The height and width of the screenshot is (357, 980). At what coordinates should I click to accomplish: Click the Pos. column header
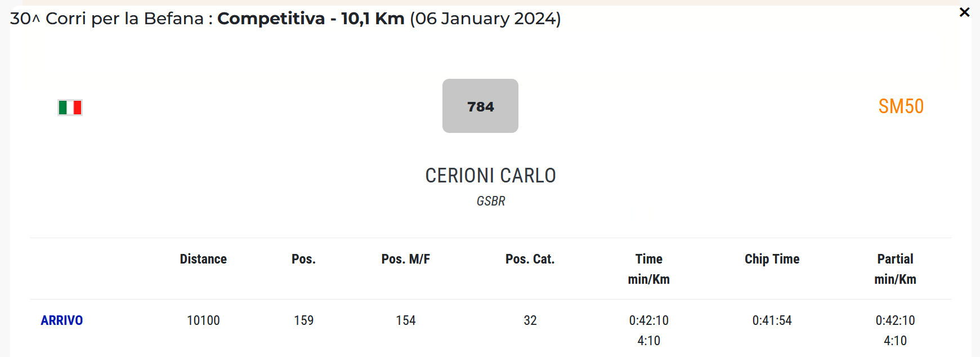click(x=303, y=259)
